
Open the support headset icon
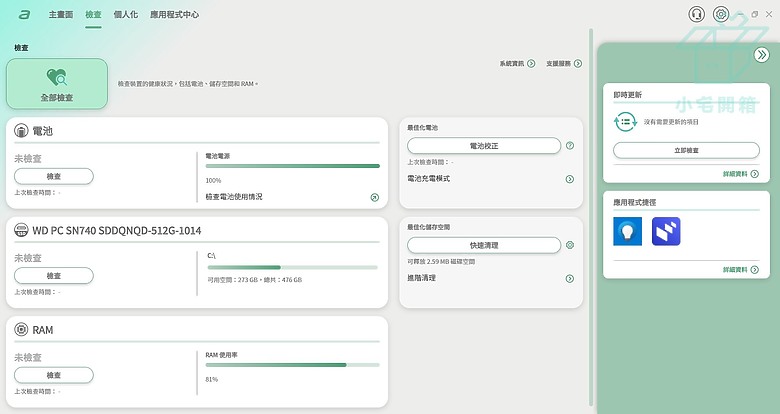point(697,14)
